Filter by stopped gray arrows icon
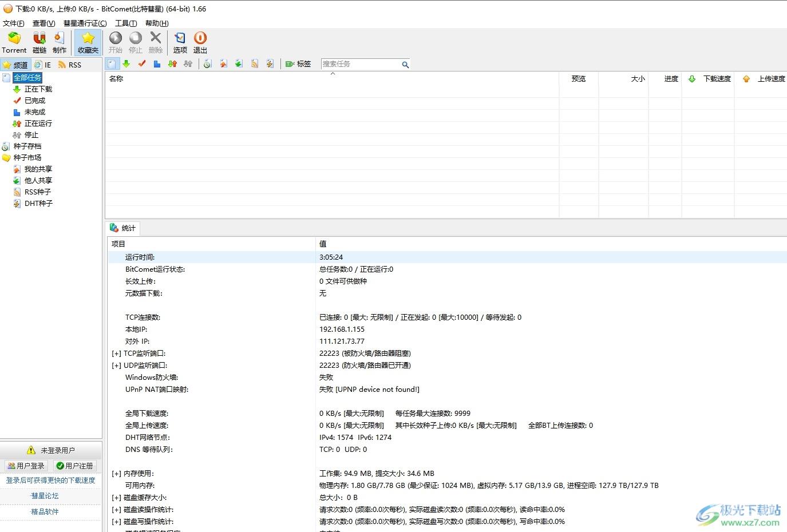The height and width of the screenshot is (532, 787). (188, 64)
